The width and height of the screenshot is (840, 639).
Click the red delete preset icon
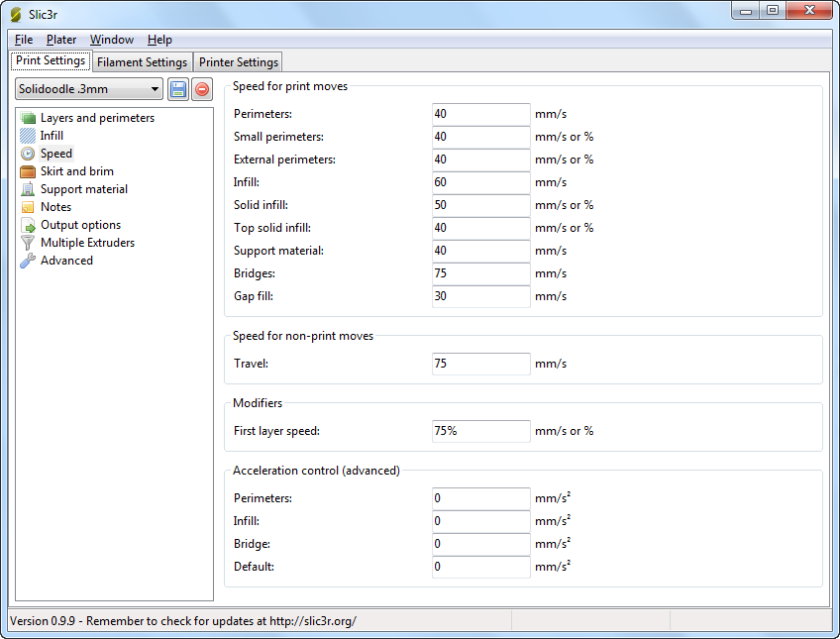tap(202, 89)
